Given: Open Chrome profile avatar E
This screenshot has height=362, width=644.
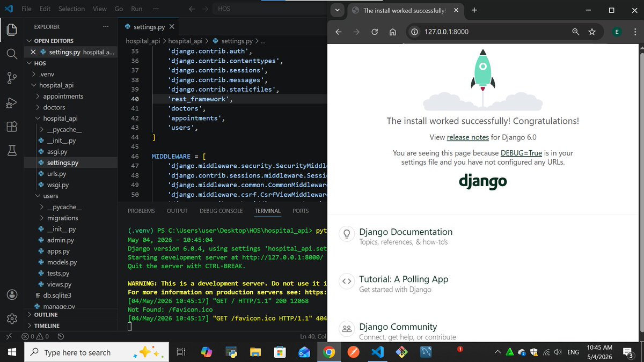Looking at the screenshot, I should coord(617,32).
